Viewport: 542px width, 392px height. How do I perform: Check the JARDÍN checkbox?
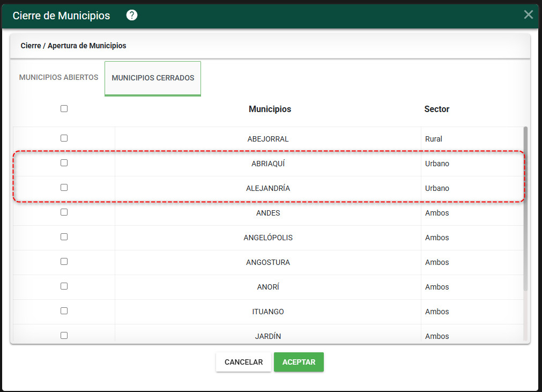click(64, 336)
